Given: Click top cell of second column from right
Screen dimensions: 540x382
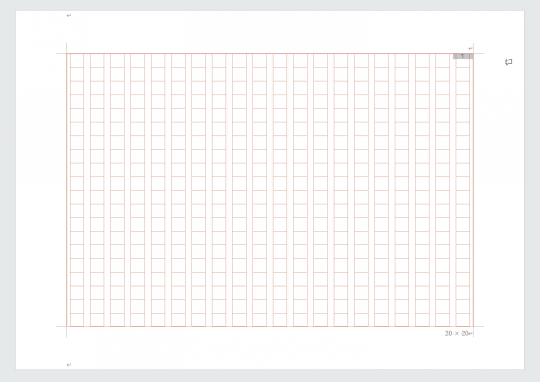Looking at the screenshot, I should 443,61.
